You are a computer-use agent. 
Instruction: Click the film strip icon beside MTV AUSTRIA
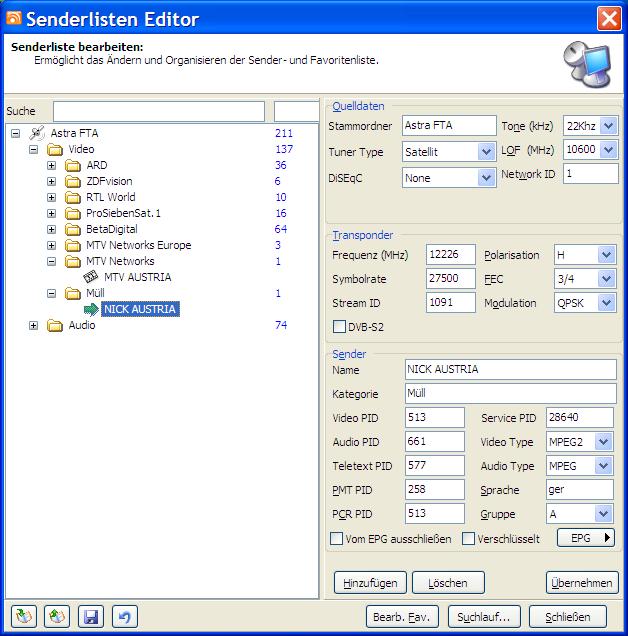coord(92,277)
